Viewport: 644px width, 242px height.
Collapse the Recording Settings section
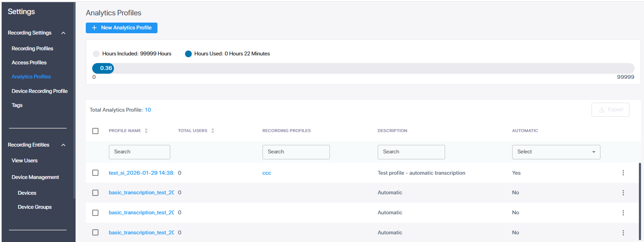coord(63,33)
